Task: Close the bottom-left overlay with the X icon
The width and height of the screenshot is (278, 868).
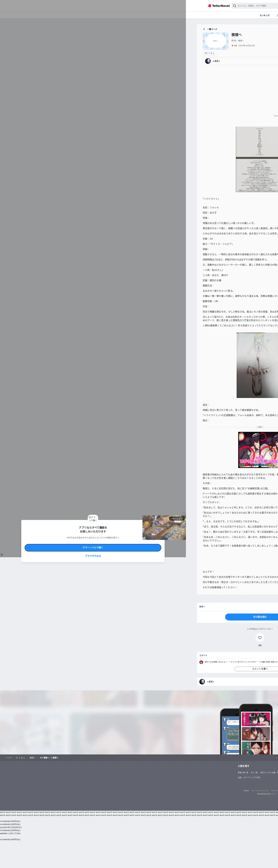Action: 2,555
